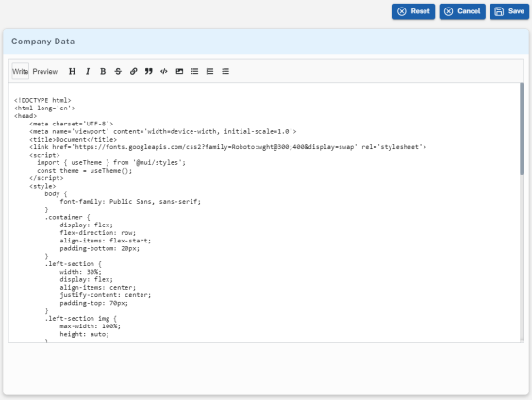Click the '.left-section img {' line
The height and width of the screenshot is (400, 532).
(81, 319)
